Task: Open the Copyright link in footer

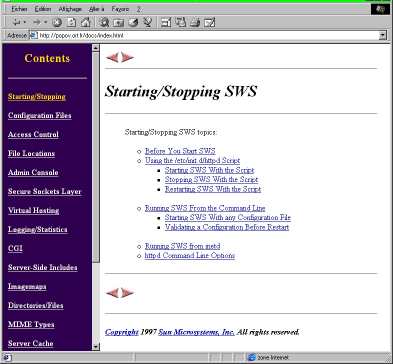Action: [122, 332]
